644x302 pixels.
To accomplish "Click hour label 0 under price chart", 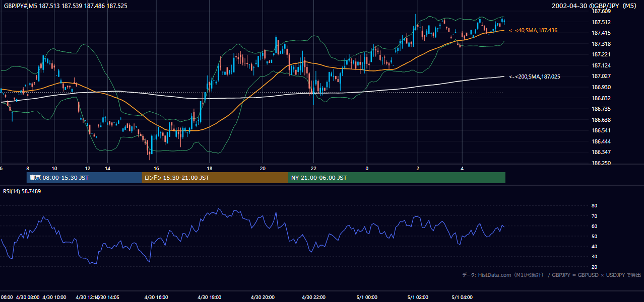I will point(367,169).
